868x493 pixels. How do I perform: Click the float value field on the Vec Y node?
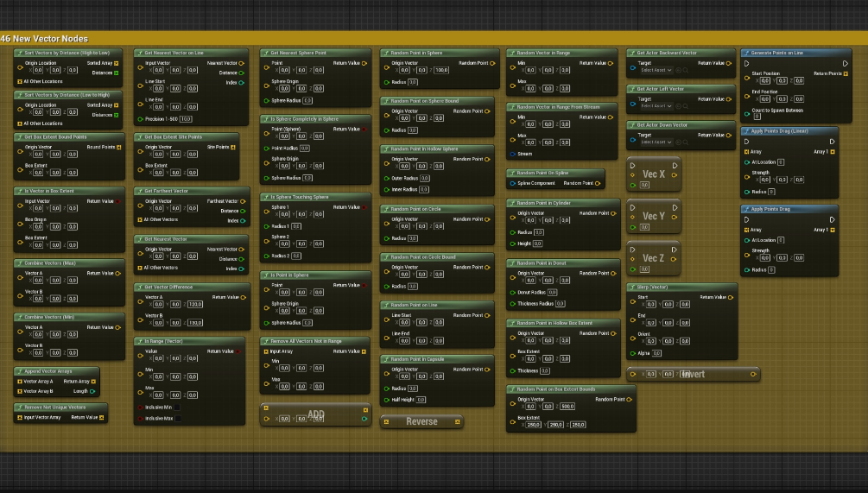(645, 227)
